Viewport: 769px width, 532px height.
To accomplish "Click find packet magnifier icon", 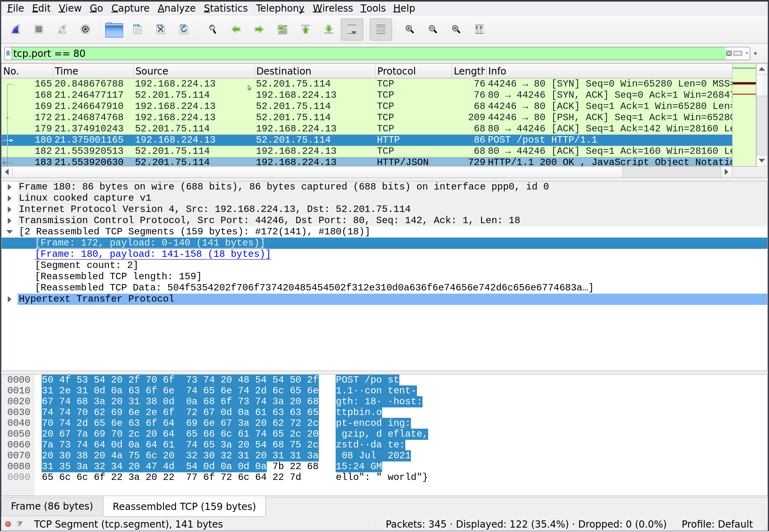I will coord(213,29).
